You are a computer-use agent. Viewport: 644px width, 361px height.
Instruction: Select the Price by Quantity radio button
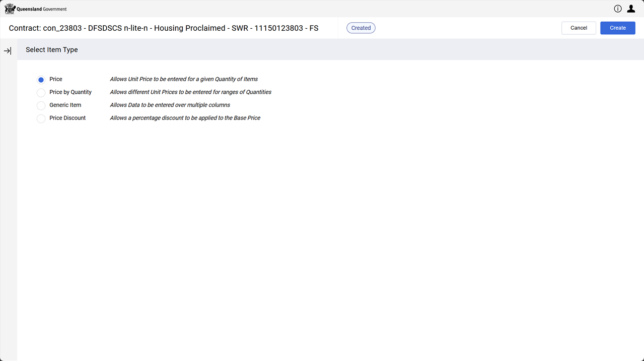coord(41,93)
